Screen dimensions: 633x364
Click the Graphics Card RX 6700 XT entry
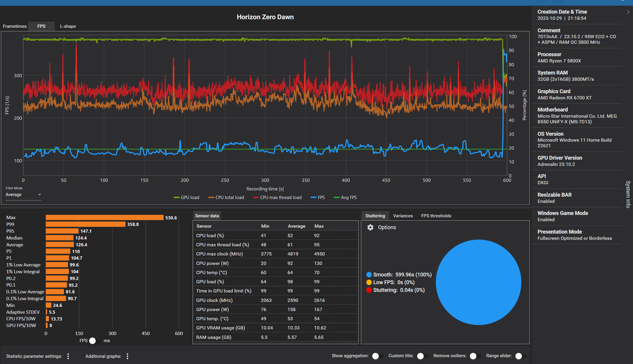click(577, 95)
